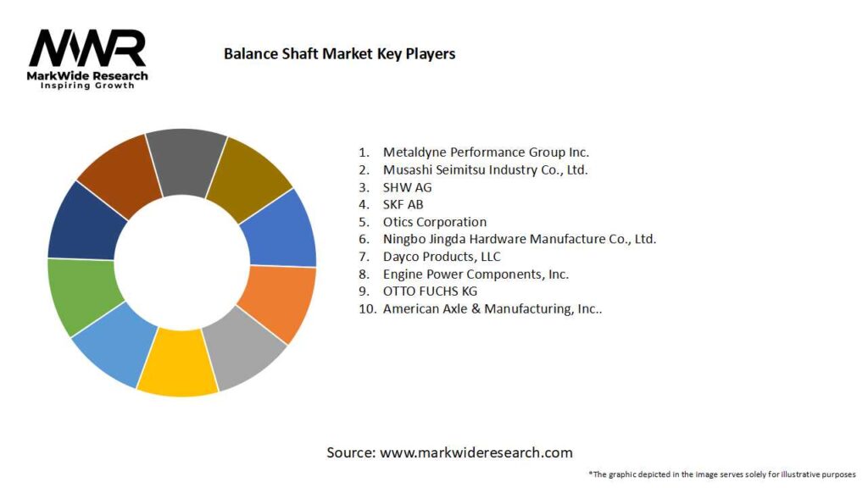868x488 pixels.
Task: Click 'Ningbo Jingda Hardware Manufacture Co., Ltd.'
Action: coord(520,239)
